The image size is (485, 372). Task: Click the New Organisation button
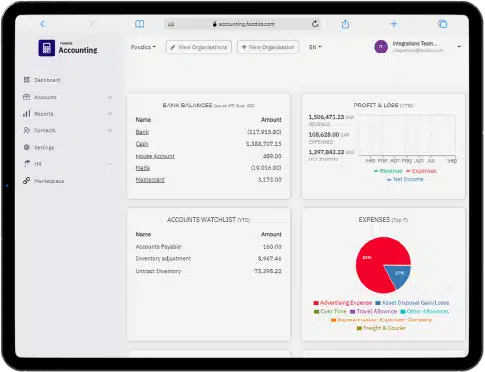point(268,47)
